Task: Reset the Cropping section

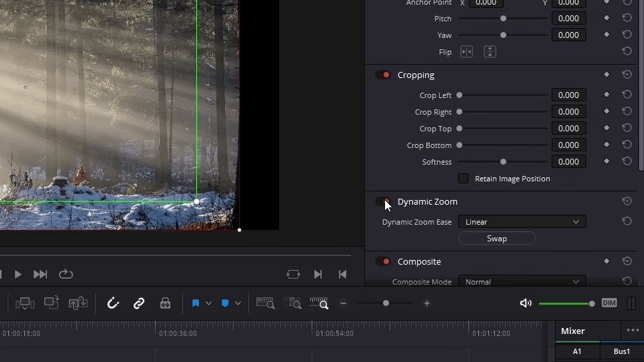Action: 627,74
